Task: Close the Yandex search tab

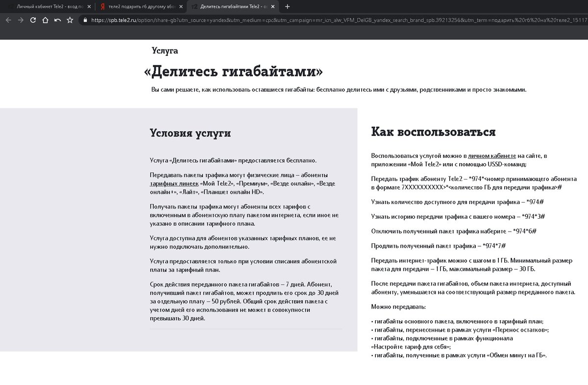Action: point(181,6)
